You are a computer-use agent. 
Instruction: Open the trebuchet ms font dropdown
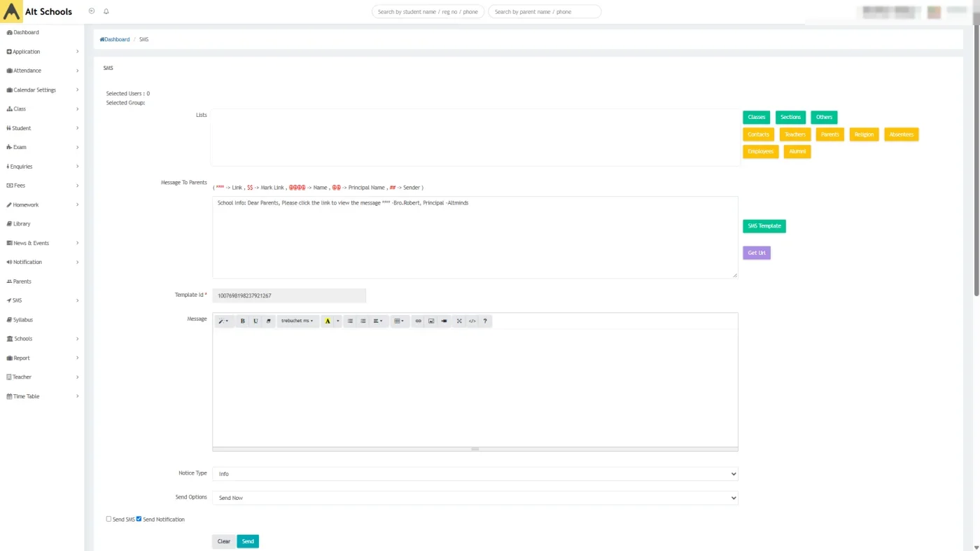pyautogui.click(x=297, y=321)
